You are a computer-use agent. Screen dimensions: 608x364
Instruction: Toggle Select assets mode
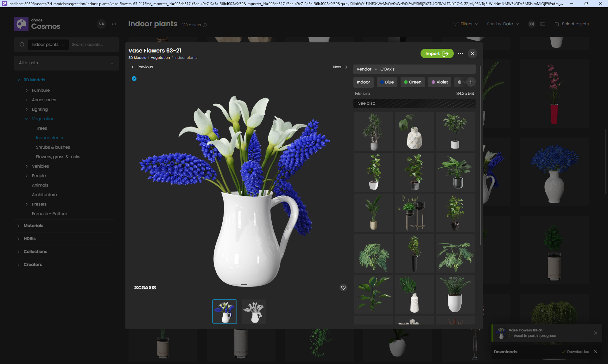point(572,24)
